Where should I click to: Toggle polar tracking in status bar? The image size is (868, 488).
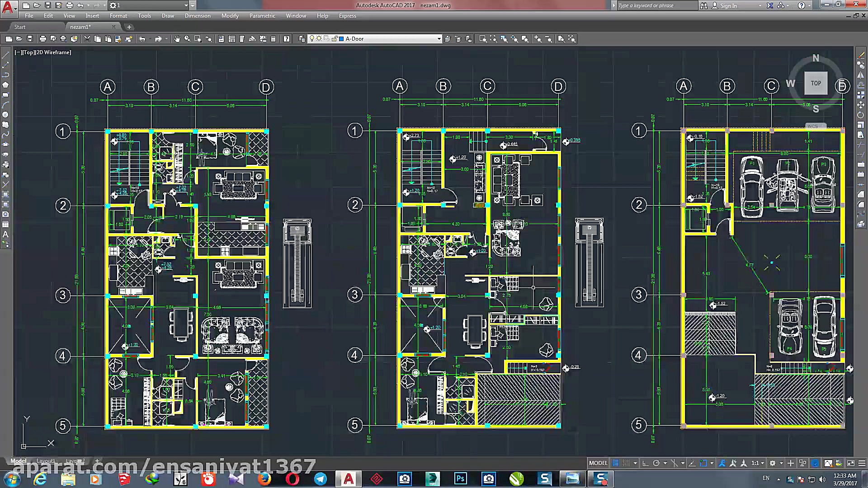[x=656, y=463]
